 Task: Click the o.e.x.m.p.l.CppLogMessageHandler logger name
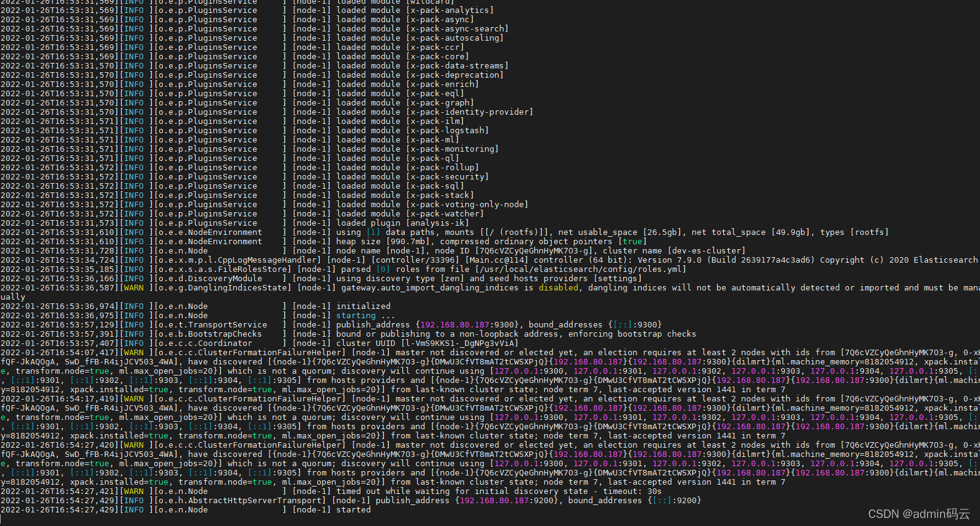(x=238, y=260)
